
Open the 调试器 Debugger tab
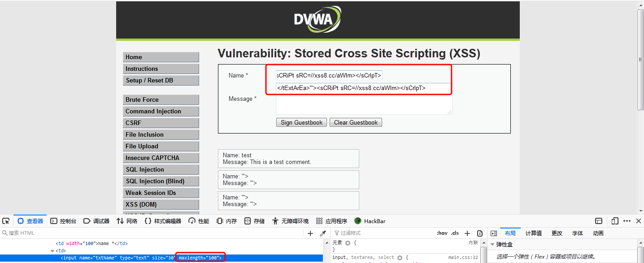[x=96, y=221]
